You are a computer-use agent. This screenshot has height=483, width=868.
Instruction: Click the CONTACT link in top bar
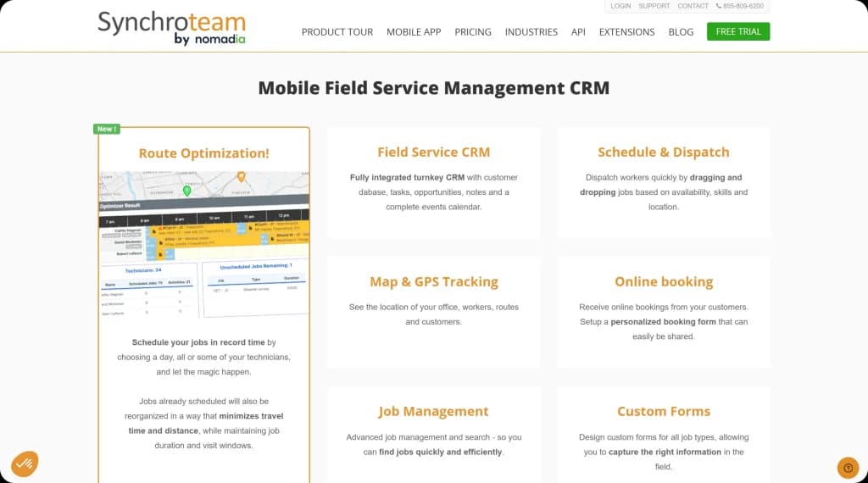click(693, 6)
